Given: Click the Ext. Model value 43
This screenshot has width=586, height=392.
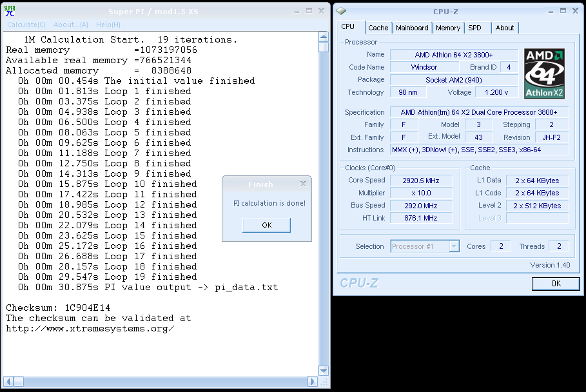Looking at the screenshot, I should (478, 137).
